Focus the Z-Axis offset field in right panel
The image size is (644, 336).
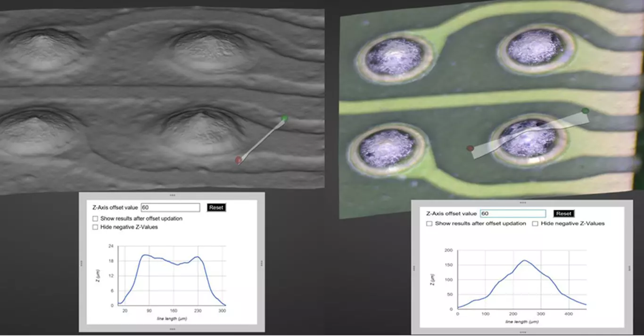[512, 213]
